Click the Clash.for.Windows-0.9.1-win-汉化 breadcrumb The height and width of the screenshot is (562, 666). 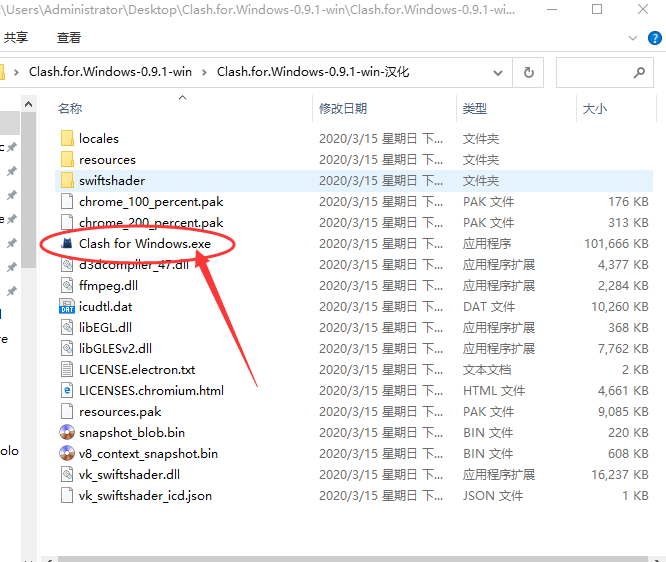[x=313, y=72]
